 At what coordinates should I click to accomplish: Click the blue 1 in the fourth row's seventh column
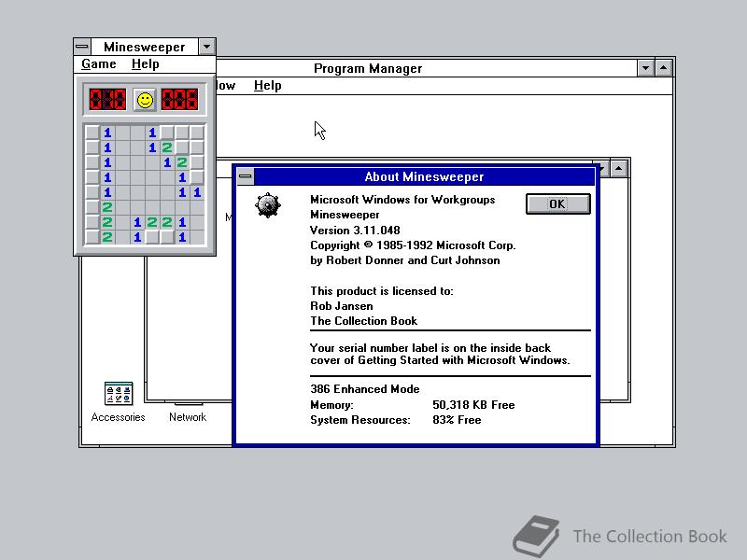click(182, 177)
